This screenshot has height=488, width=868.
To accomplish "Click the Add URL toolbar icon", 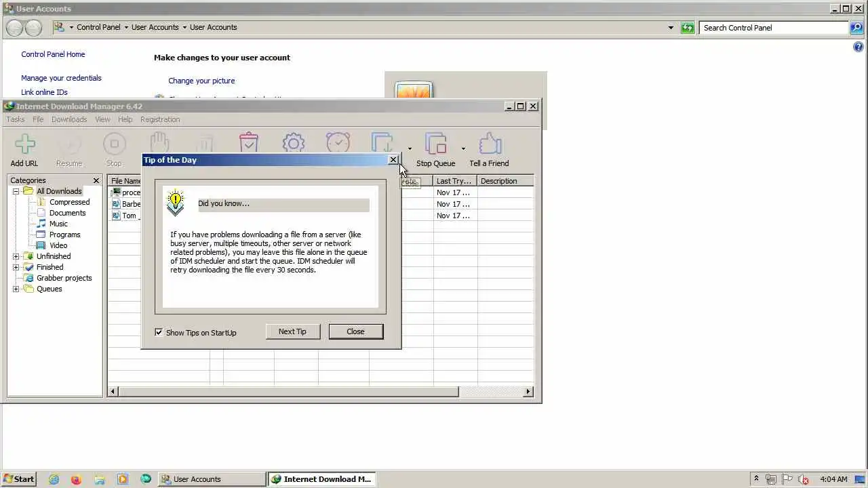I will coord(24,144).
